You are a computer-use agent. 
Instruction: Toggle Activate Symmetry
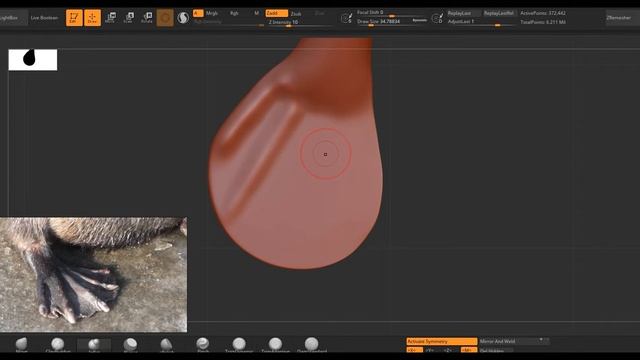(x=442, y=341)
